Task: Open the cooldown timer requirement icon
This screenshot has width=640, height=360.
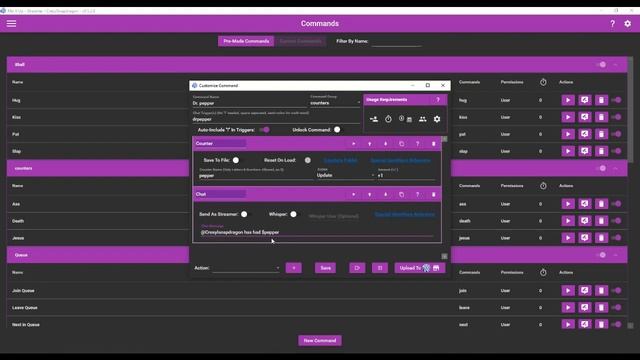Action: [x=388, y=119]
